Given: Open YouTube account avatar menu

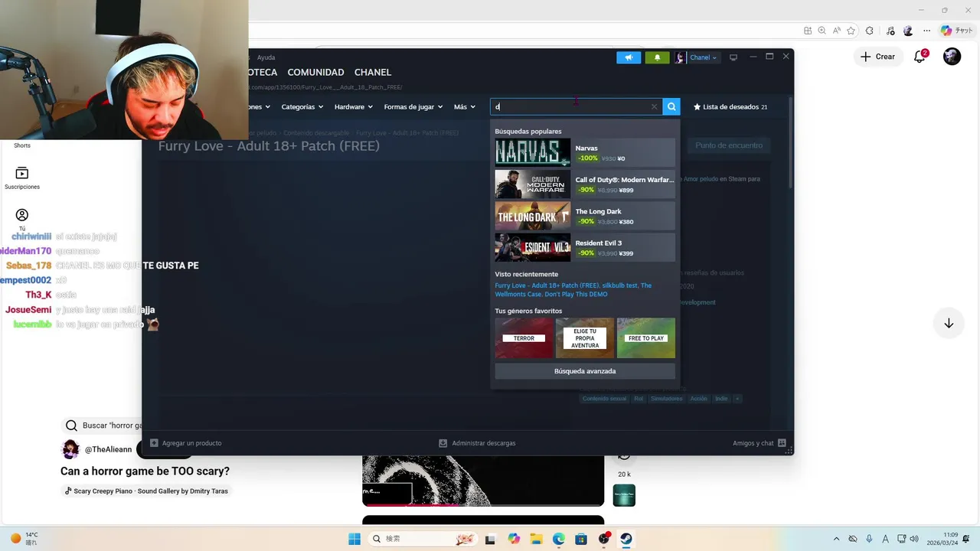Looking at the screenshot, I should (952, 57).
